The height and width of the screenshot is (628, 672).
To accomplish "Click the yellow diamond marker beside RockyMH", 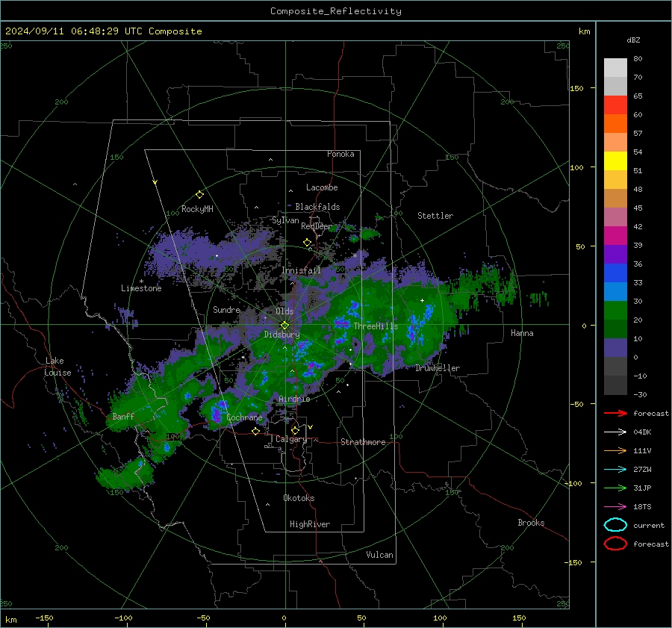I will (199, 195).
